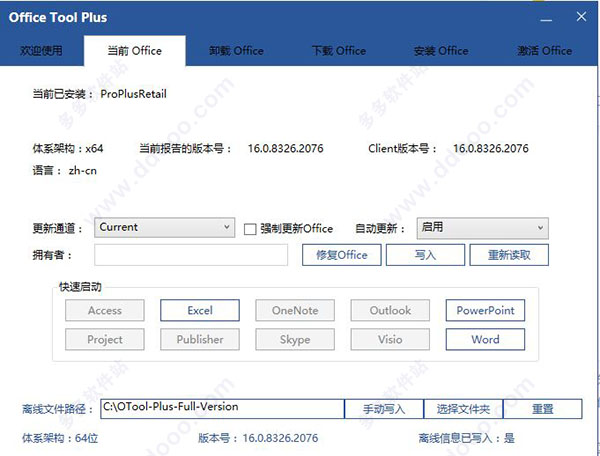Switch to the 激活 Office tab
Viewport: 600px width, 456px height.
pyautogui.click(x=545, y=50)
